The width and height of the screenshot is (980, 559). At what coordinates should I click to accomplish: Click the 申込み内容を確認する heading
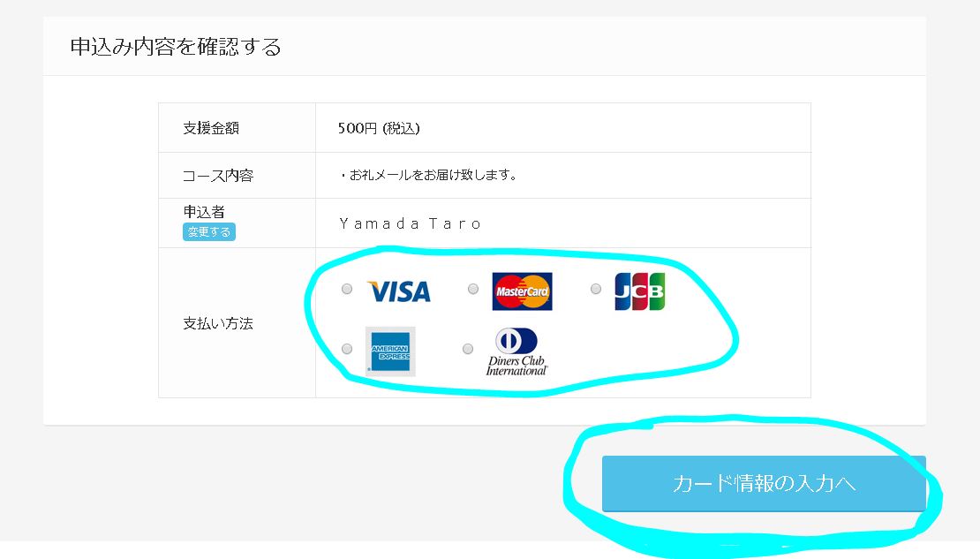[x=176, y=47]
